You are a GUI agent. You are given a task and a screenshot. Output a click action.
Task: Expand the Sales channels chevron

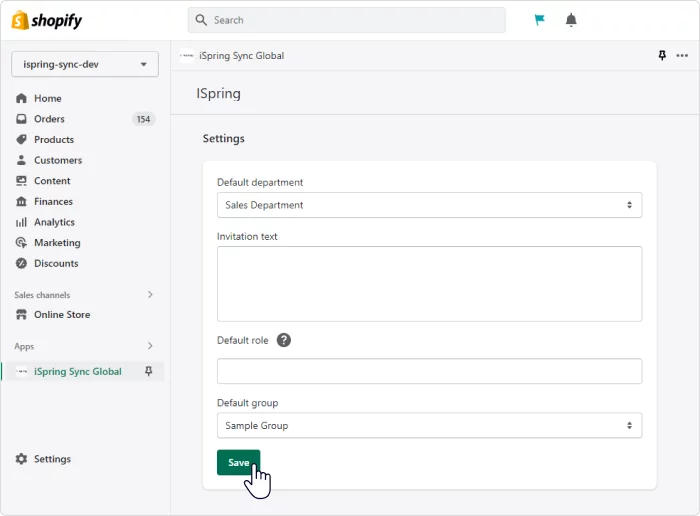click(x=150, y=295)
